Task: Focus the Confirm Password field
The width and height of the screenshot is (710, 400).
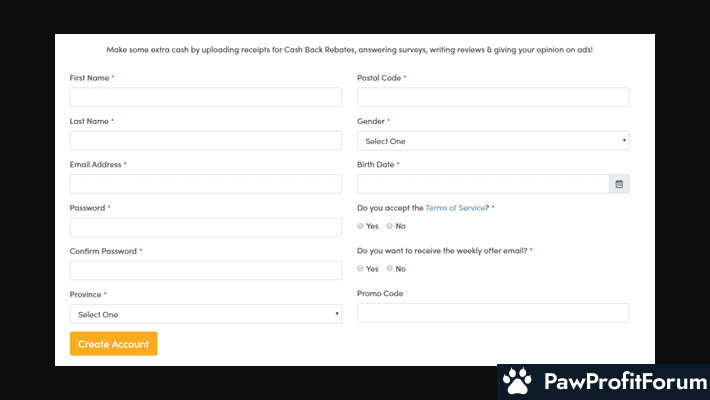Action: point(206,270)
